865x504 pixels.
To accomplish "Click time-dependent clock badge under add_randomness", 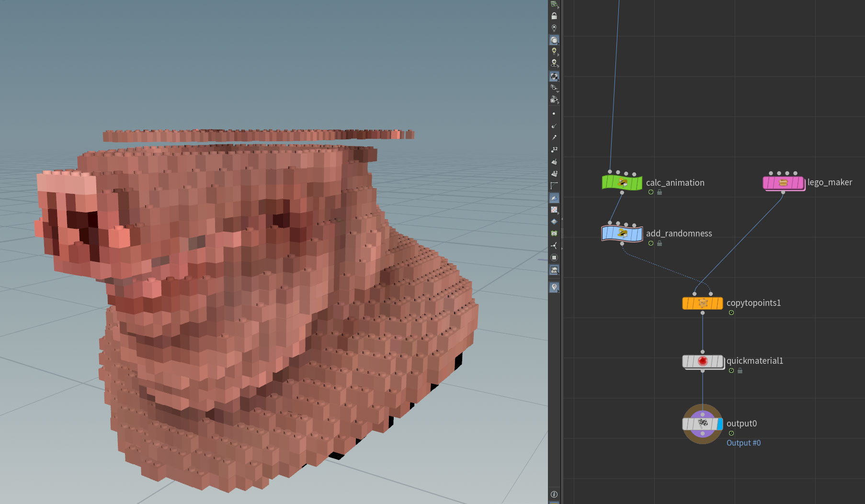I will [651, 243].
